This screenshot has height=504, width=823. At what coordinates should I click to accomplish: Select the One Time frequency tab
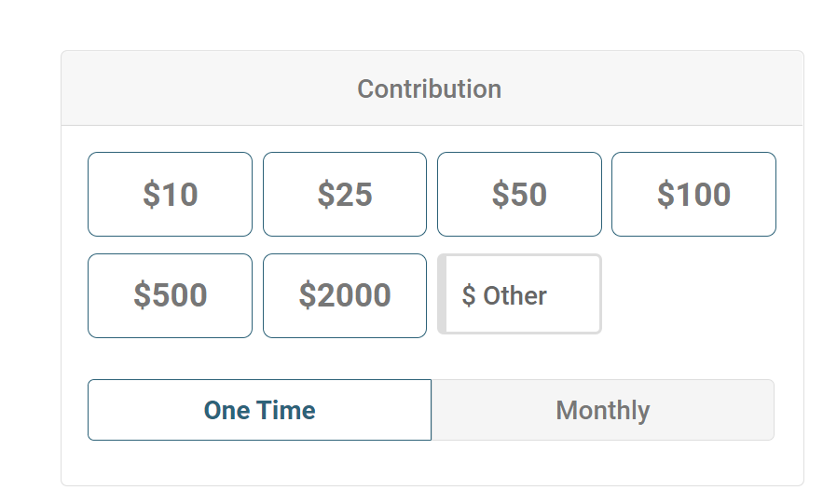[259, 410]
